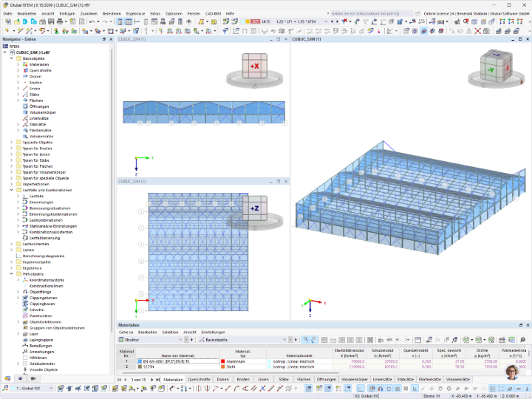Click the table display icon in main toolbar

pos(129,21)
